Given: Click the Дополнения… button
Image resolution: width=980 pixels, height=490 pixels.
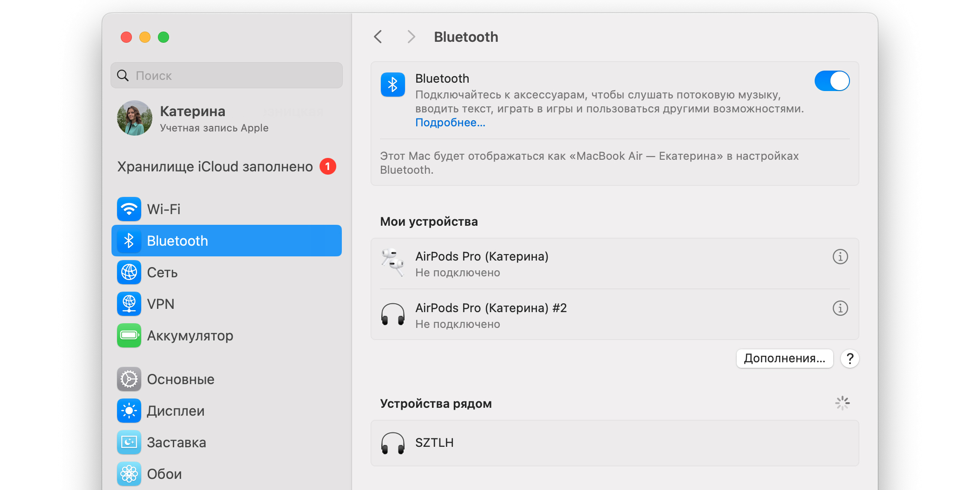Looking at the screenshot, I should point(784,359).
